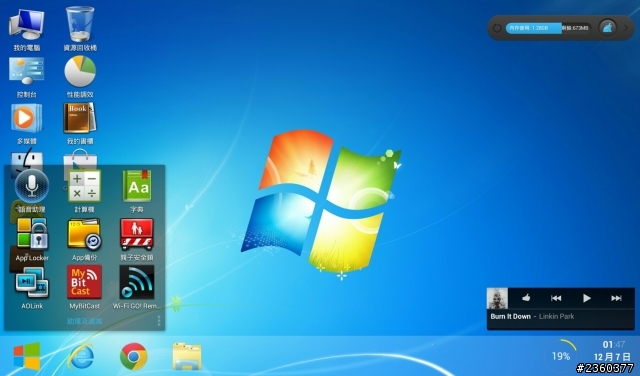Launch Chrome from the taskbar
The image size is (640, 376).
pyautogui.click(x=133, y=356)
